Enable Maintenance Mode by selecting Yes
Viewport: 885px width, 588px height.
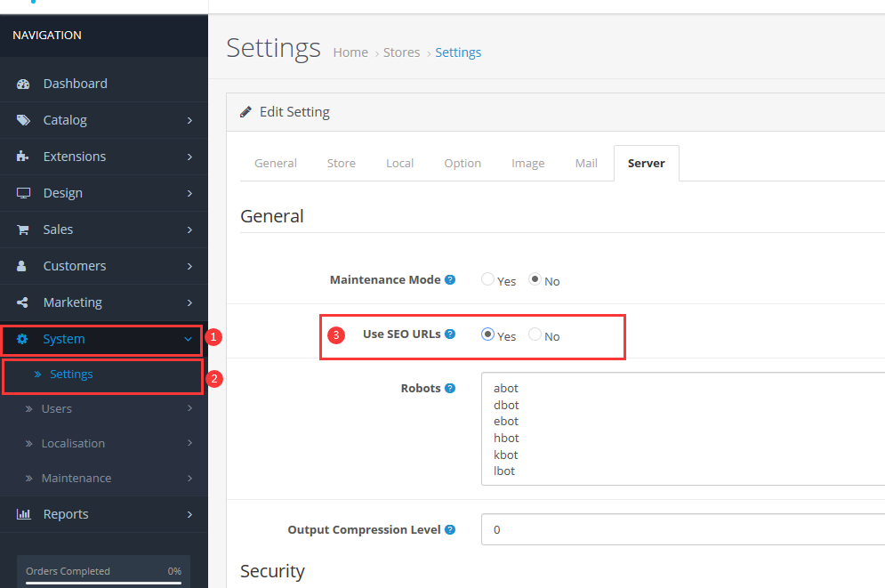[487, 279]
